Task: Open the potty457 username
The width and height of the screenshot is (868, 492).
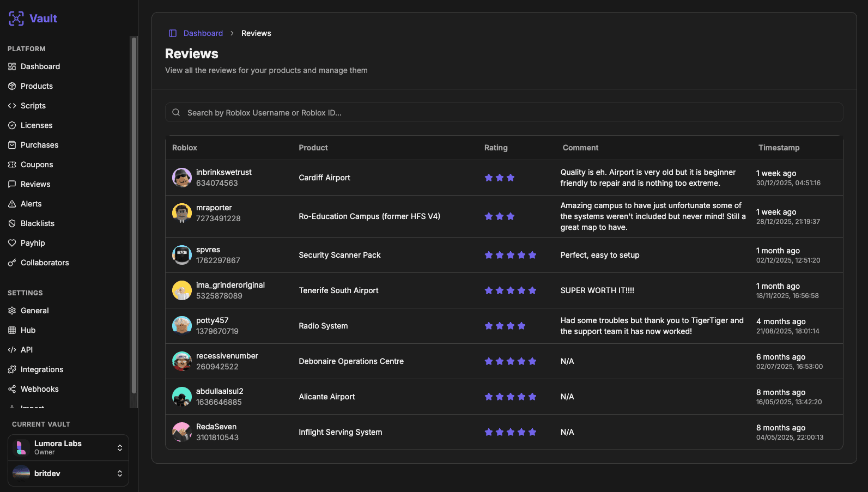Action: click(x=213, y=320)
